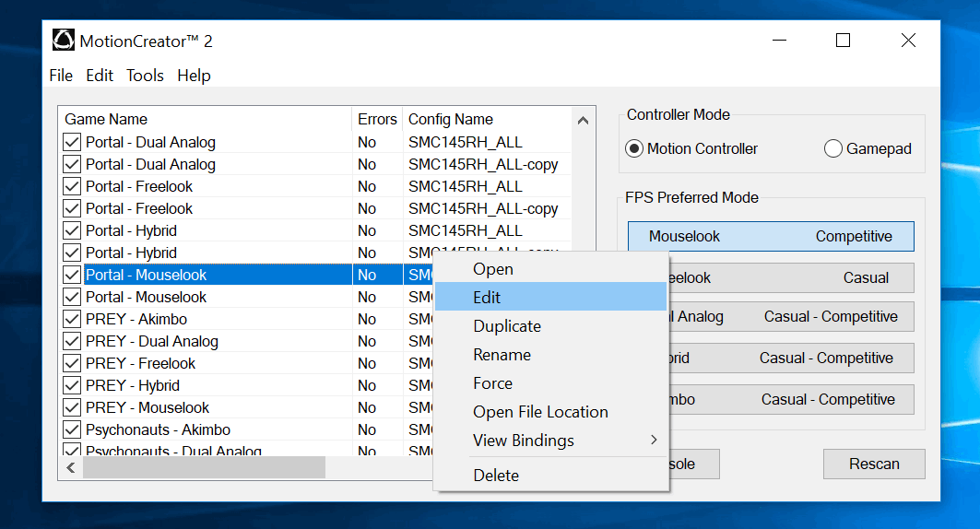Uncheck the PREY - Dual Analog checkbox
The width and height of the screenshot is (980, 529).
[x=72, y=342]
